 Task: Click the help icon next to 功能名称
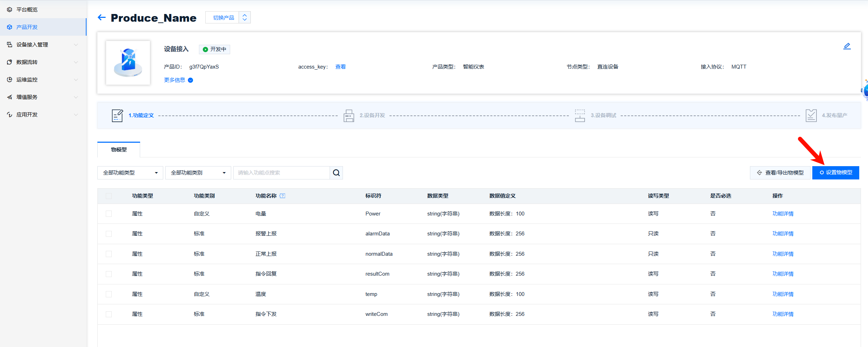click(283, 196)
